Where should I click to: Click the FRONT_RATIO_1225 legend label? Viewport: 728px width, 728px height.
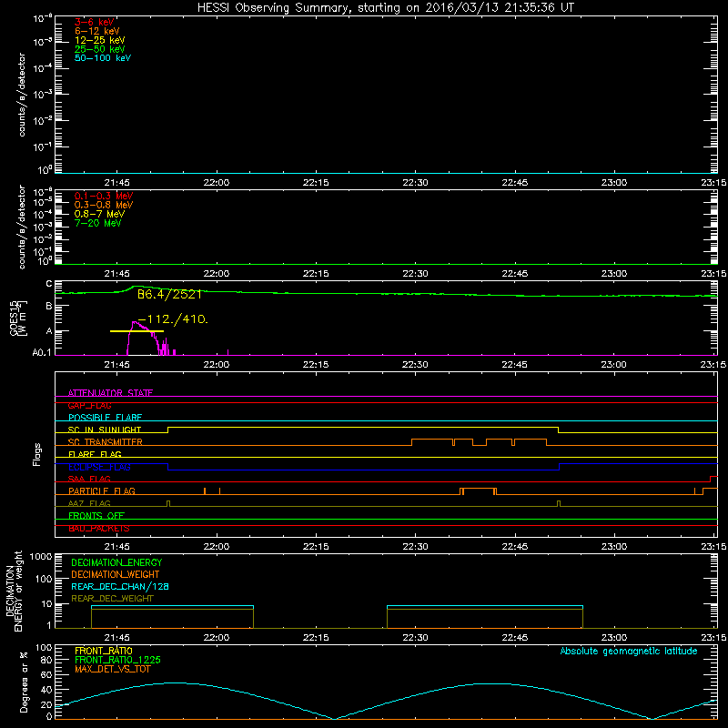click(117, 660)
